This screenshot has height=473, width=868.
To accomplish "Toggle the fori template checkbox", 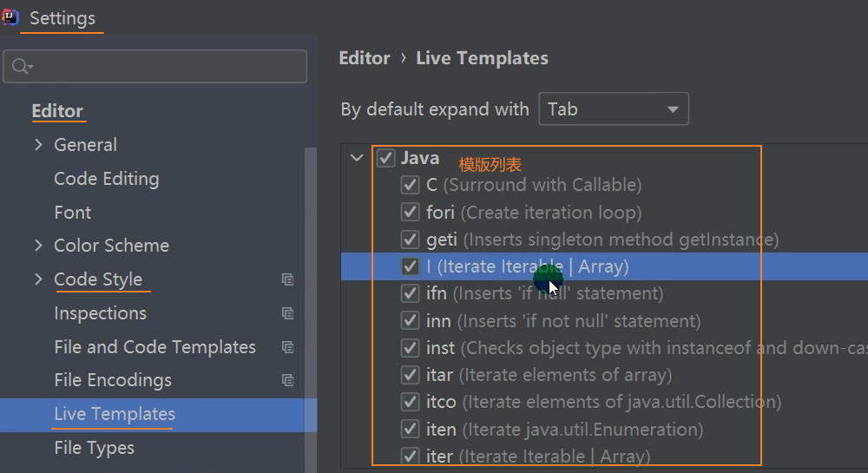I will (411, 213).
